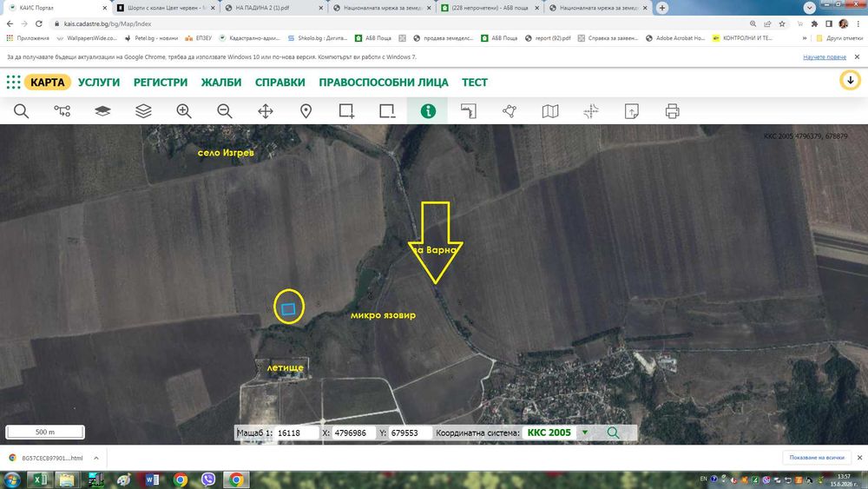Viewport: 868px width, 489px height.
Task: Click the X coordinate input field
Action: pyautogui.click(x=354, y=433)
